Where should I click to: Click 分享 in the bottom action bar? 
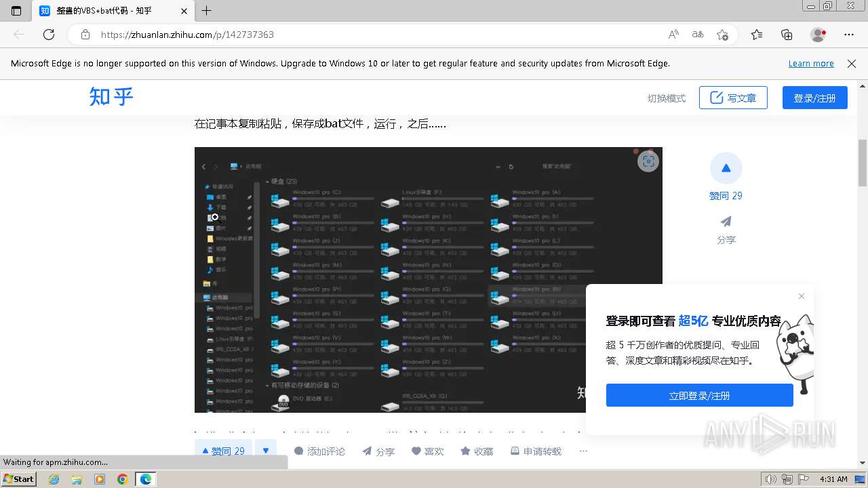tap(378, 451)
